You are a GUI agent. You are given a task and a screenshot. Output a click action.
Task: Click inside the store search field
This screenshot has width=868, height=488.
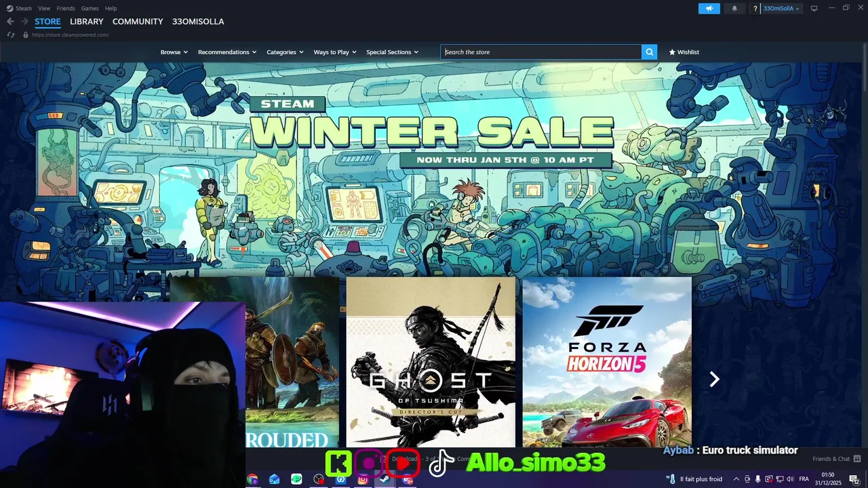coord(540,52)
